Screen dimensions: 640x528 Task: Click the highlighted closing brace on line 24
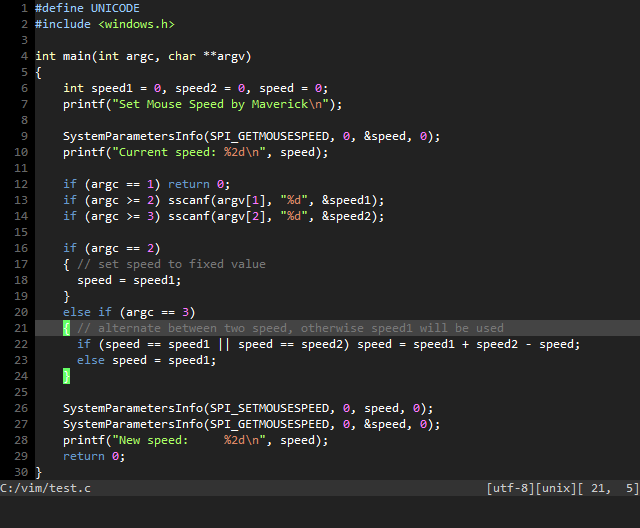pyautogui.click(x=67, y=376)
